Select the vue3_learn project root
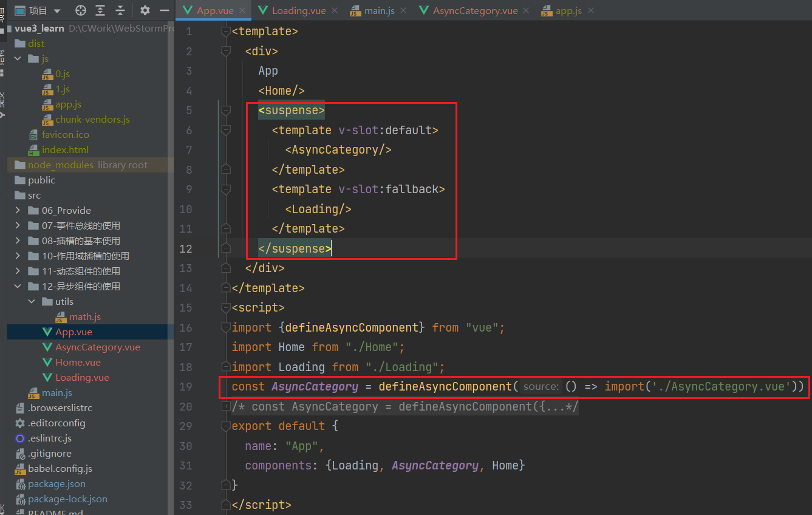The image size is (812, 515). tap(39, 29)
